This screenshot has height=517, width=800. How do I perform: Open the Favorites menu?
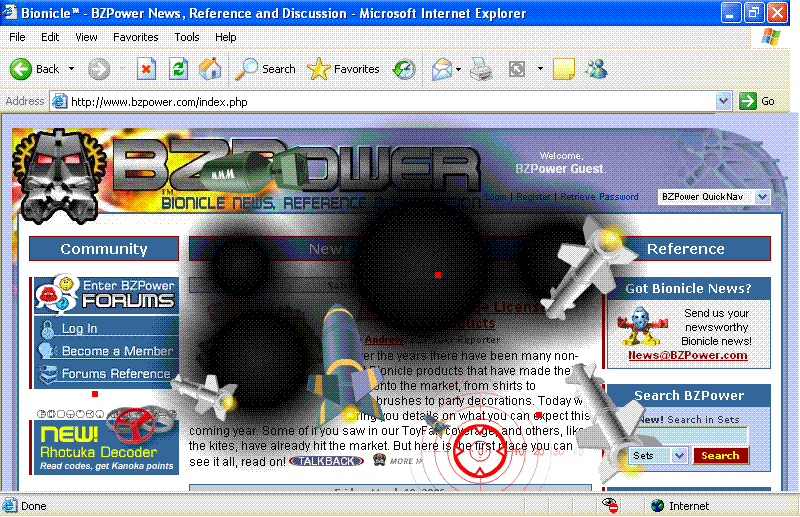pos(136,37)
